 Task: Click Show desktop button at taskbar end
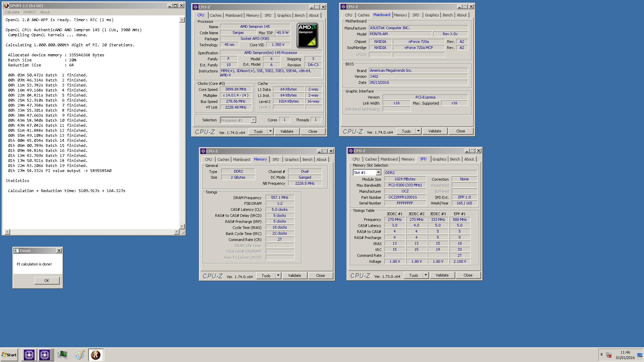coord(640,355)
